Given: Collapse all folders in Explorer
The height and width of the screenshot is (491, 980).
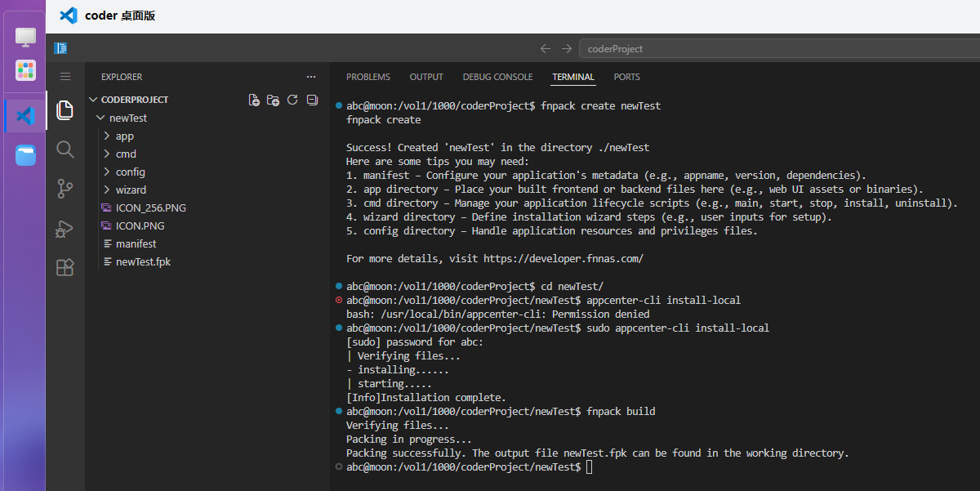Looking at the screenshot, I should 312,100.
